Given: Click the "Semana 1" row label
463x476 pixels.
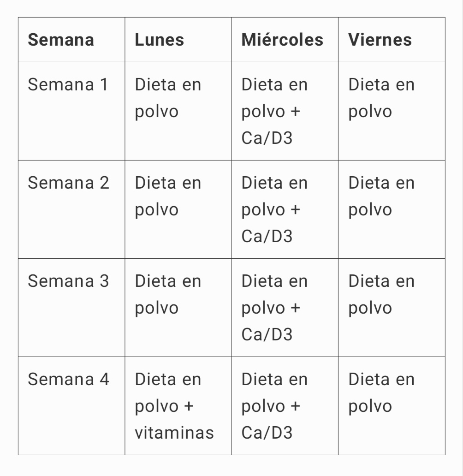Looking at the screenshot, I should click(68, 85).
